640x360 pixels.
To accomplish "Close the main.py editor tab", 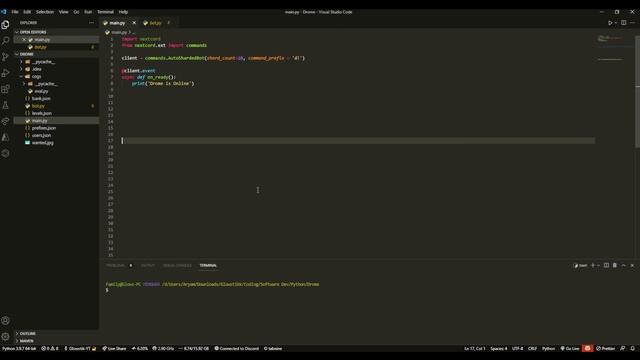I will tap(134, 23).
